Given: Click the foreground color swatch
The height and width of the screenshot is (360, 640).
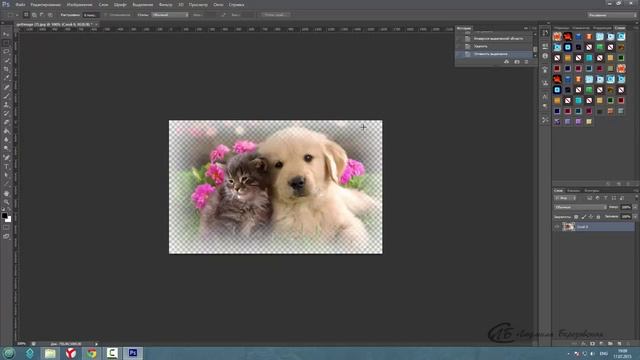Looking at the screenshot, I should (4, 215).
